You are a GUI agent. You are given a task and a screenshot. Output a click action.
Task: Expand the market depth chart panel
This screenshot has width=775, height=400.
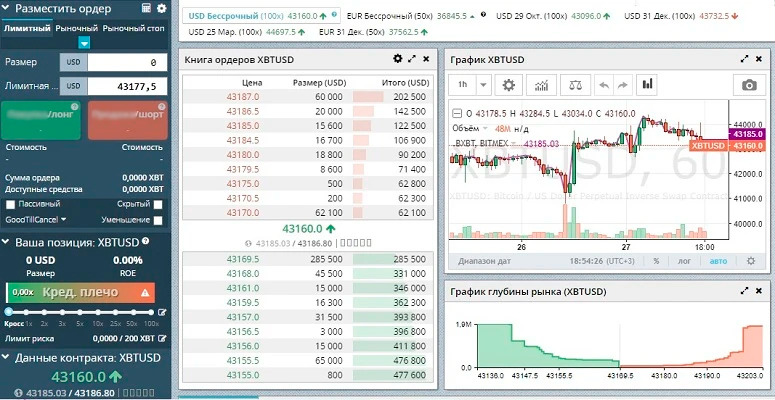click(x=744, y=290)
